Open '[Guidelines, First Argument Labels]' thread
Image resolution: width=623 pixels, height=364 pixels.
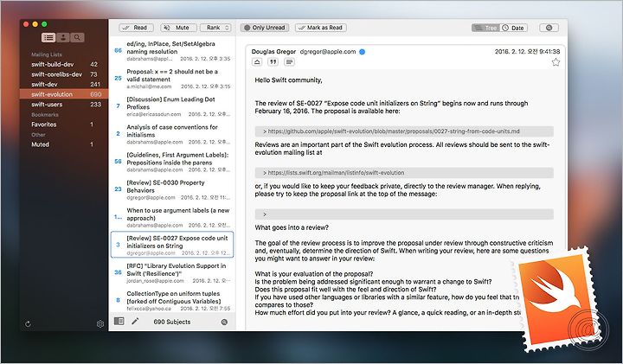(172, 162)
